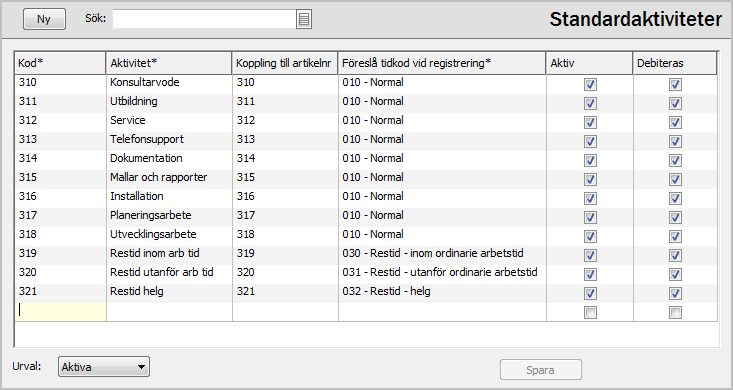Check Debiteras box in the empty new row
This screenshot has width=733, height=390.
coord(675,312)
